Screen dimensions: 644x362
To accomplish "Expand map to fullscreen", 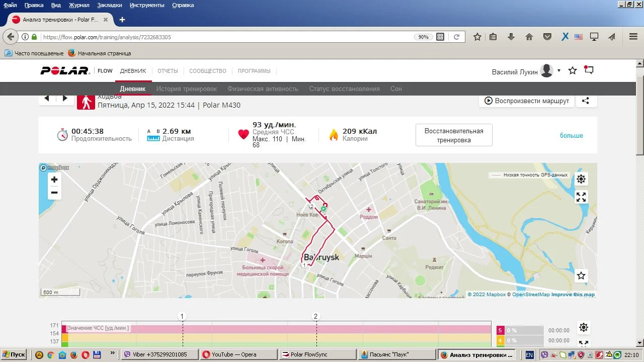I will [x=581, y=197].
